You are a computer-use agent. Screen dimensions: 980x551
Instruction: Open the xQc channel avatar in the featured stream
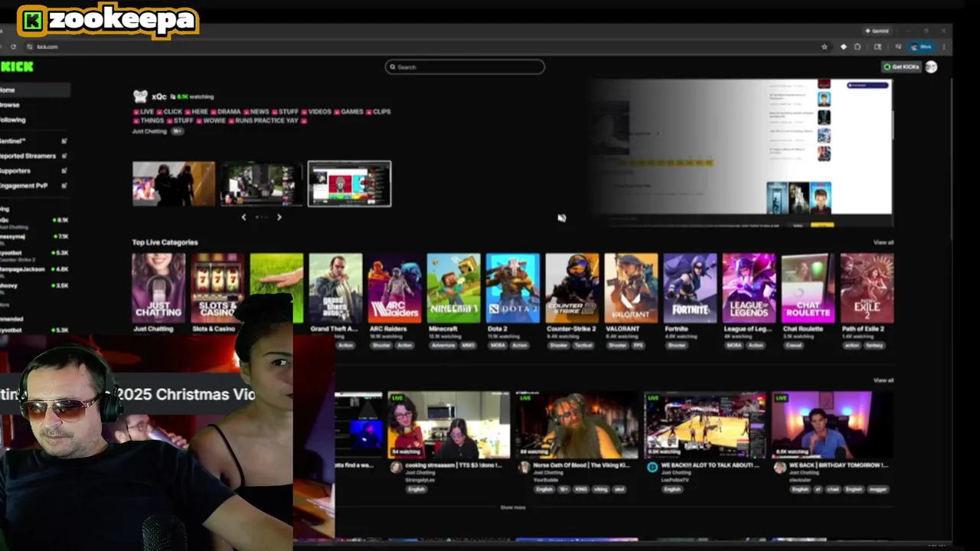[140, 96]
